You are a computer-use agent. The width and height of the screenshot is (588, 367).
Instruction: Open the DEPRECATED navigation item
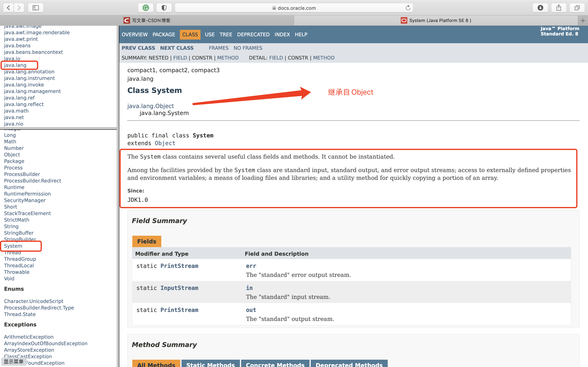pyautogui.click(x=253, y=34)
